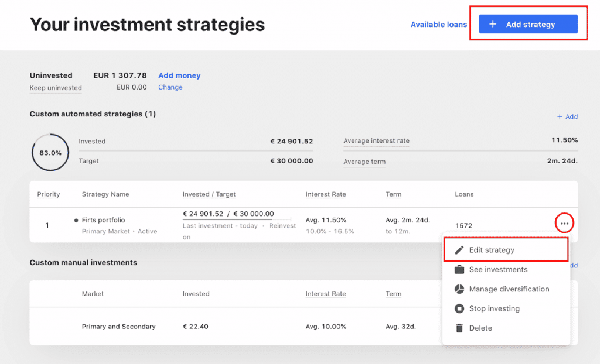Click the Avg. 32d. term value
The width and height of the screenshot is (600, 364).
click(x=401, y=327)
